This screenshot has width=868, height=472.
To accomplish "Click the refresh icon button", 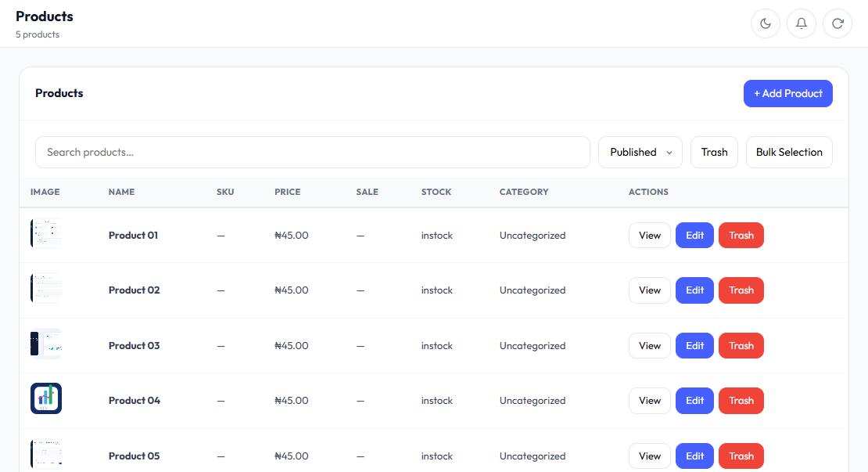I will coord(838,23).
